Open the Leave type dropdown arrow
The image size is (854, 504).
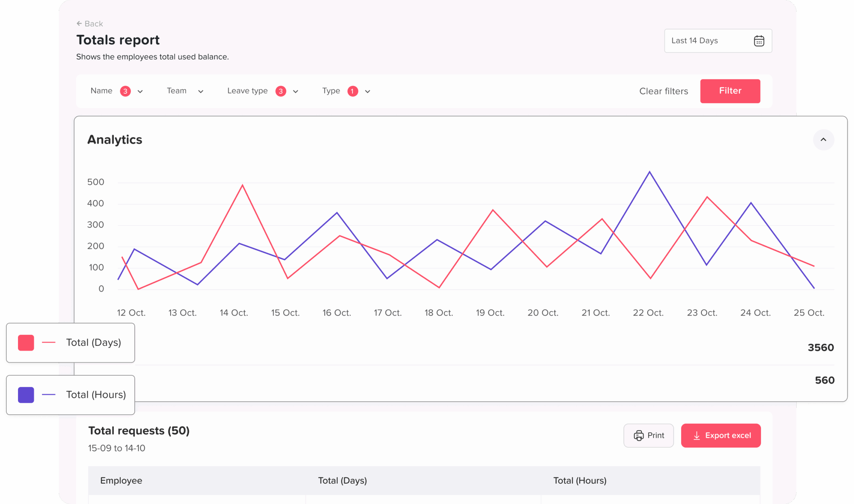coord(296,91)
